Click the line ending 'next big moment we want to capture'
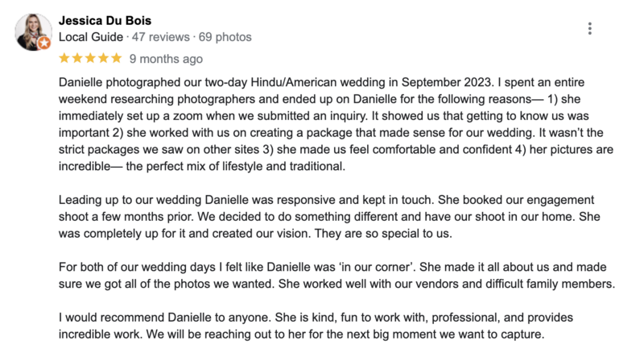The height and width of the screenshot is (349, 644). [x=301, y=334]
